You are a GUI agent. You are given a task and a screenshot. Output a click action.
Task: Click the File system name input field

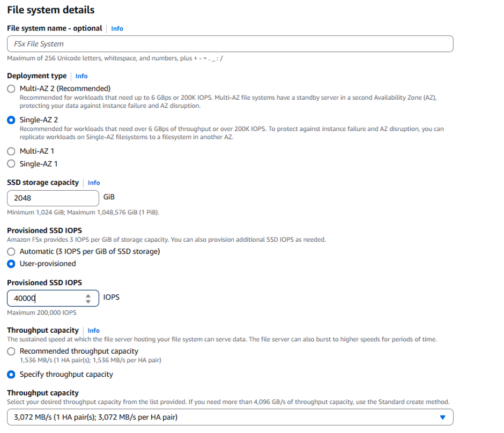229,44
